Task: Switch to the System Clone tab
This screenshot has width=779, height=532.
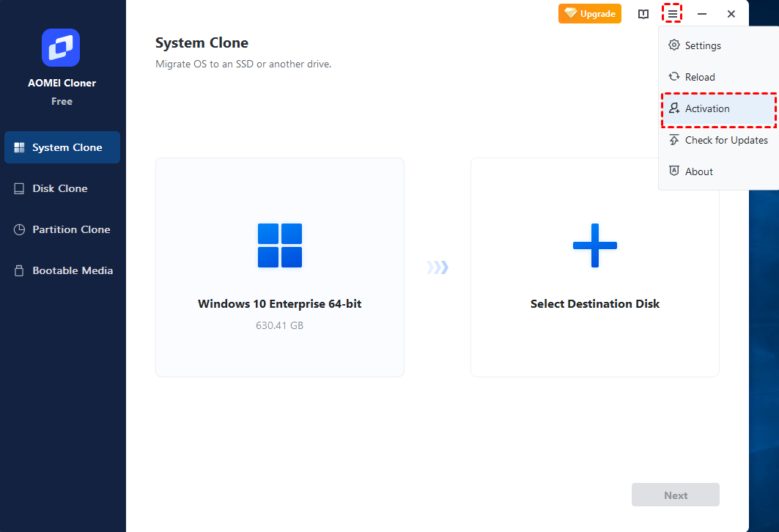Action: tap(62, 147)
